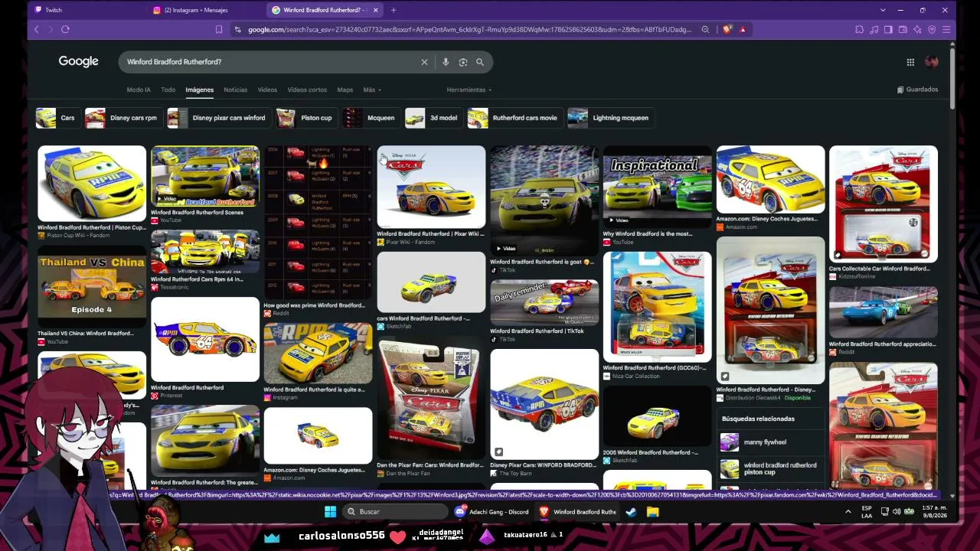Open Brave Rewards triangle icon
Screen dimensions: 980x551
pos(743,30)
